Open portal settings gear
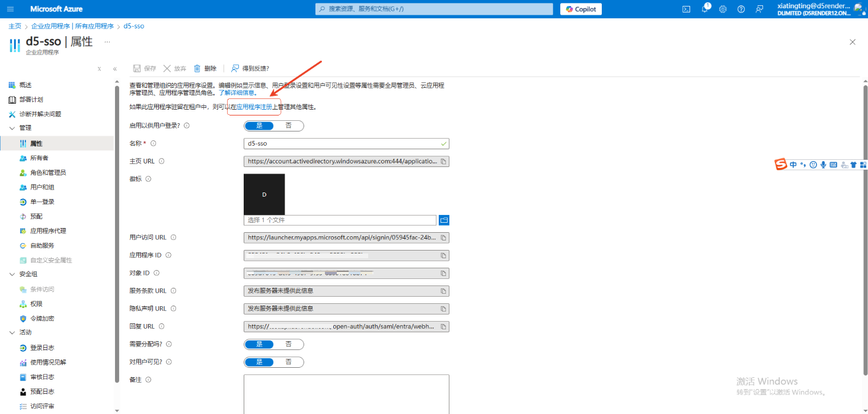The height and width of the screenshot is (414, 868). click(x=723, y=9)
